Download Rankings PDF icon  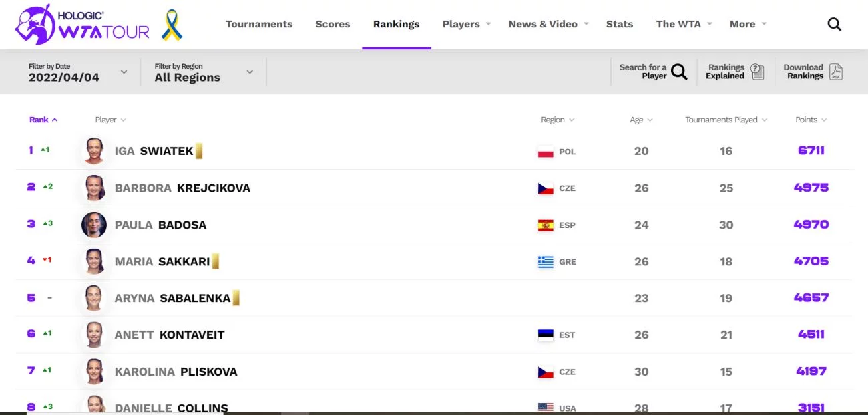tap(836, 72)
